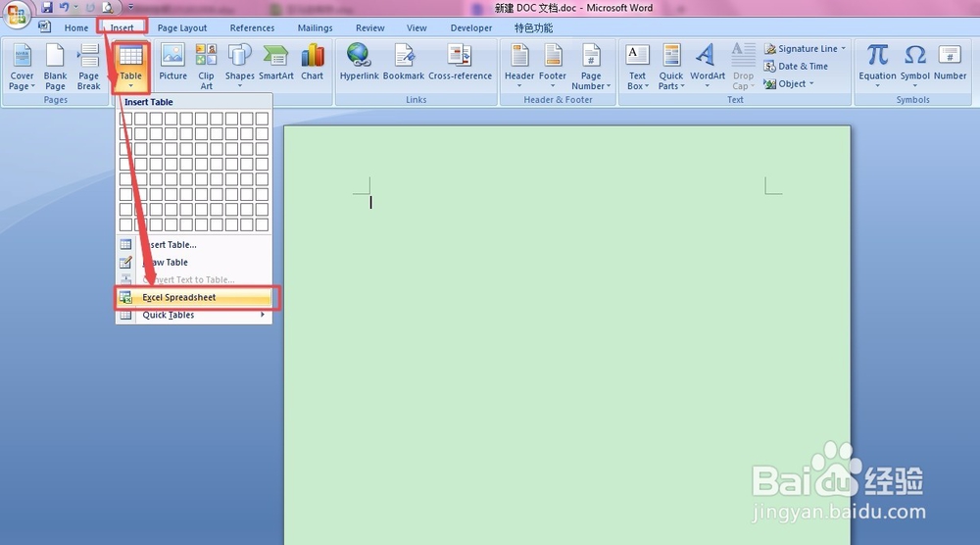Insert WordArt text

708,66
